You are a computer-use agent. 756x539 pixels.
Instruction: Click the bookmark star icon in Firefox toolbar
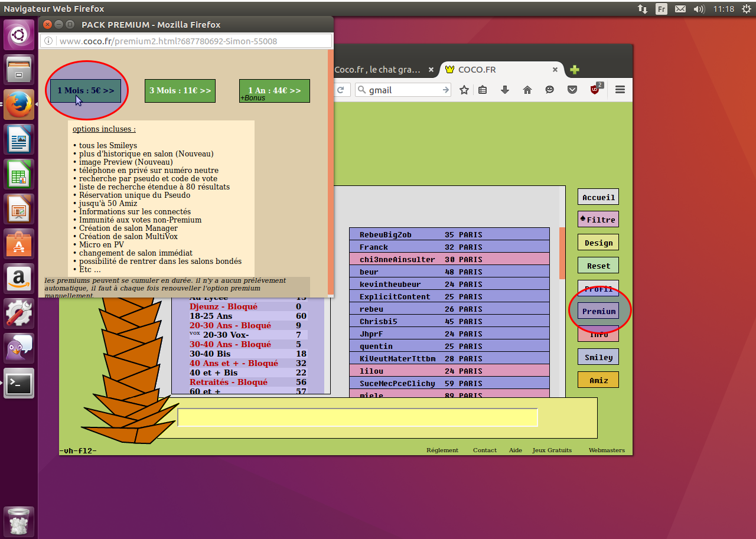(464, 90)
